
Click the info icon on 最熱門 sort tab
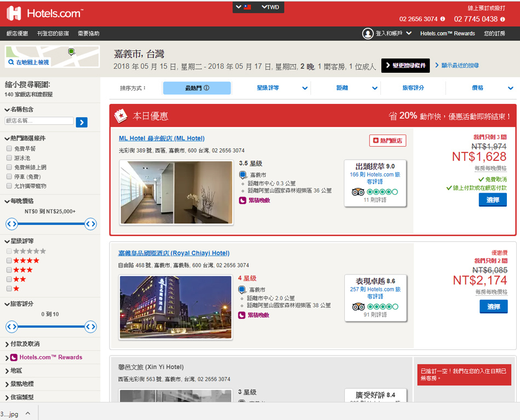point(206,88)
